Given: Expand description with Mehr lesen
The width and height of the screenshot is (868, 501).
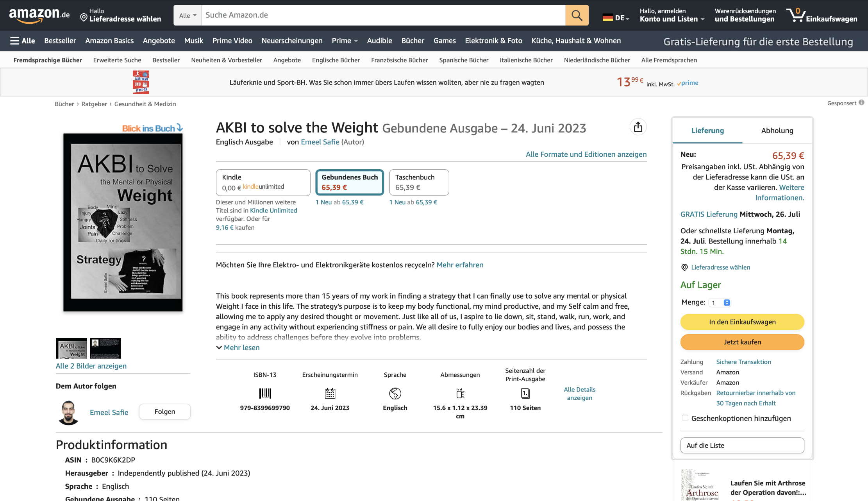Looking at the screenshot, I should [238, 347].
